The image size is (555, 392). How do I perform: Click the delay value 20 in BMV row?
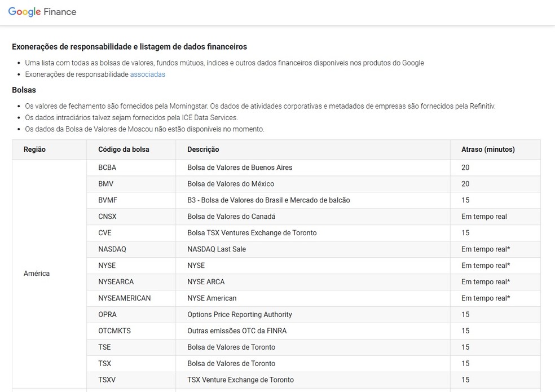pyautogui.click(x=465, y=184)
